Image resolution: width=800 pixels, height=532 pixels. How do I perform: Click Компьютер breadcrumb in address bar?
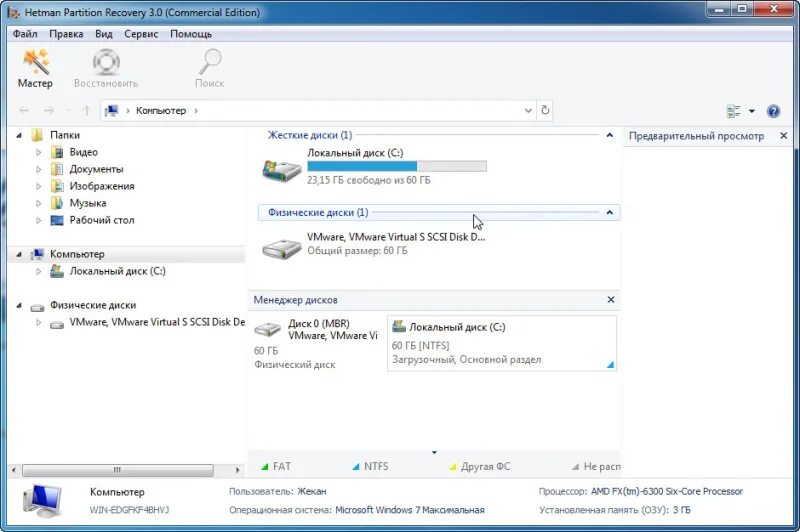(161, 111)
